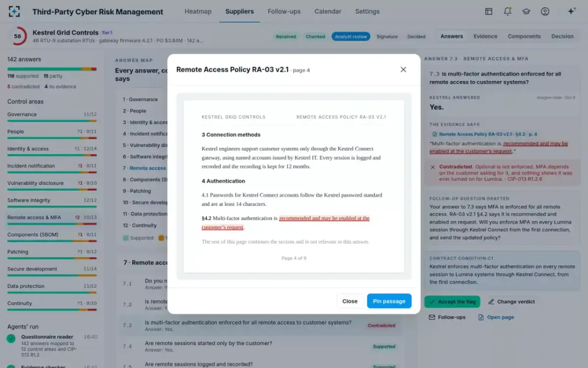The width and height of the screenshot is (588, 368).
Task: Open the notifications bell
Action: (x=508, y=11)
